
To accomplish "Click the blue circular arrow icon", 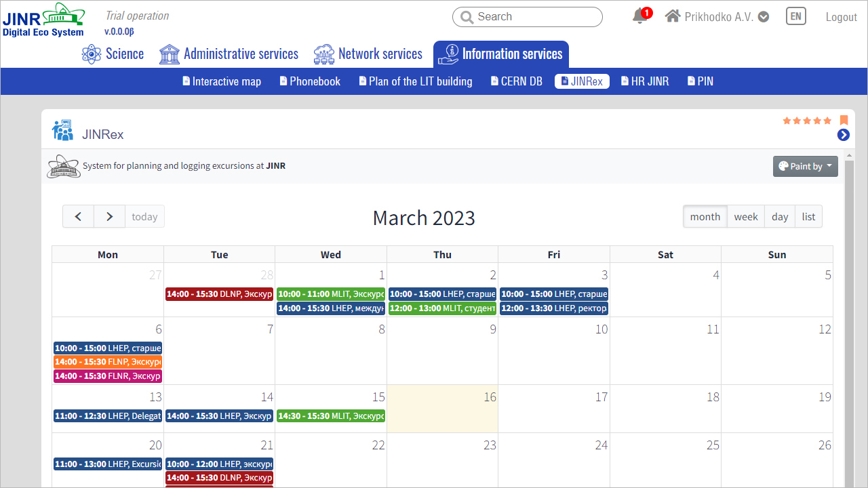I will (843, 135).
